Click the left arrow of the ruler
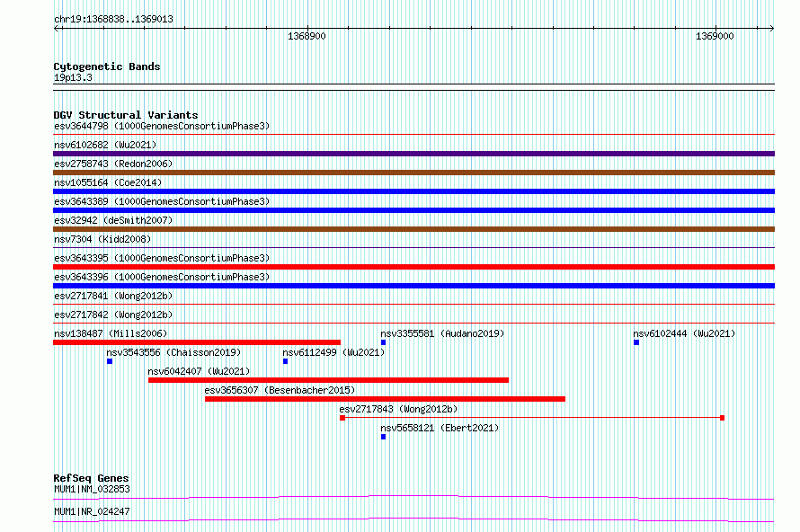This screenshot has width=800, height=532. pos(57,29)
